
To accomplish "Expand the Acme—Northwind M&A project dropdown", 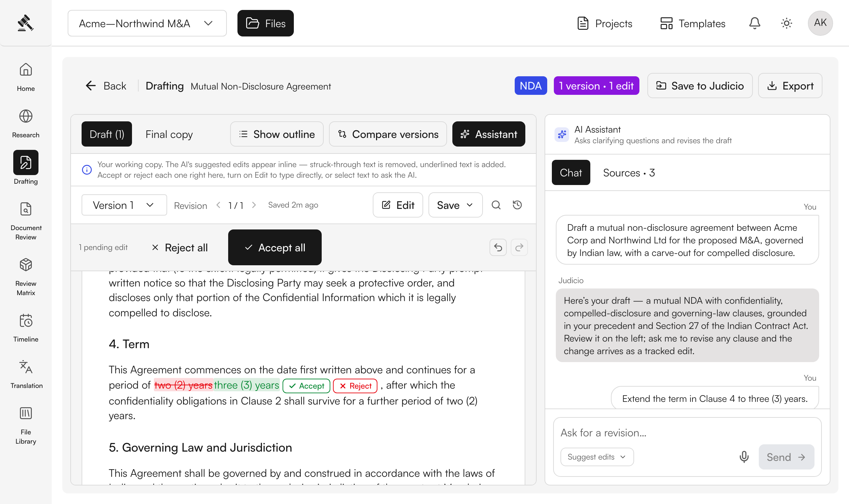I will coord(147,23).
